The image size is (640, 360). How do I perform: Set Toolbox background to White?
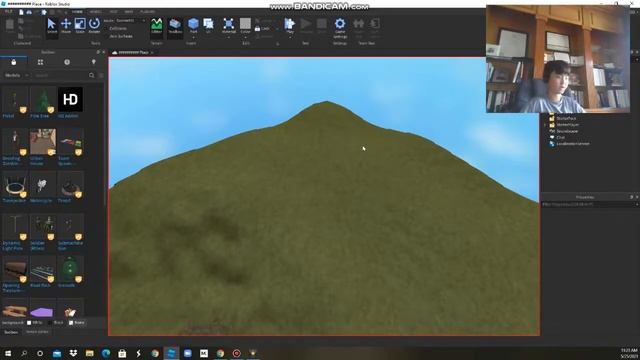tap(35, 322)
